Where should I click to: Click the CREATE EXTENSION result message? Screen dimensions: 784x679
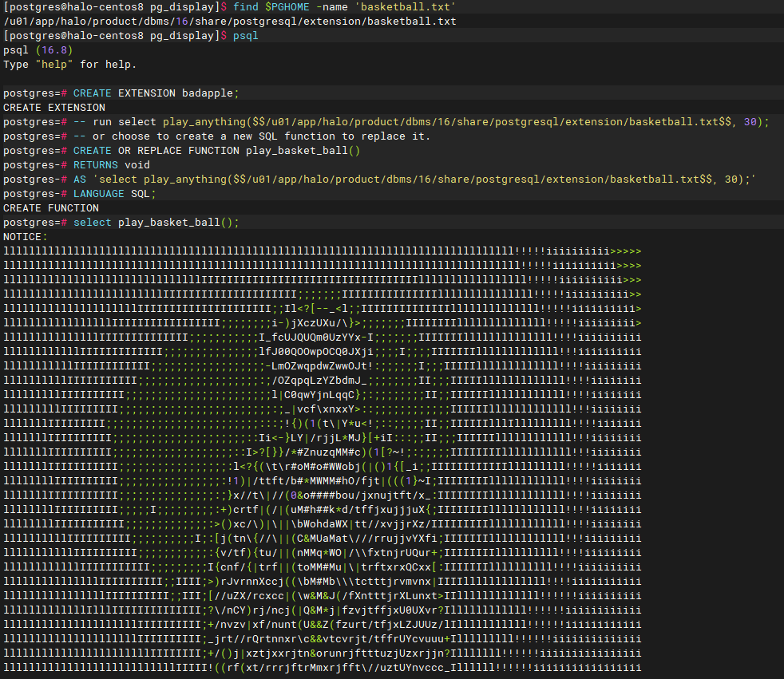(x=54, y=108)
